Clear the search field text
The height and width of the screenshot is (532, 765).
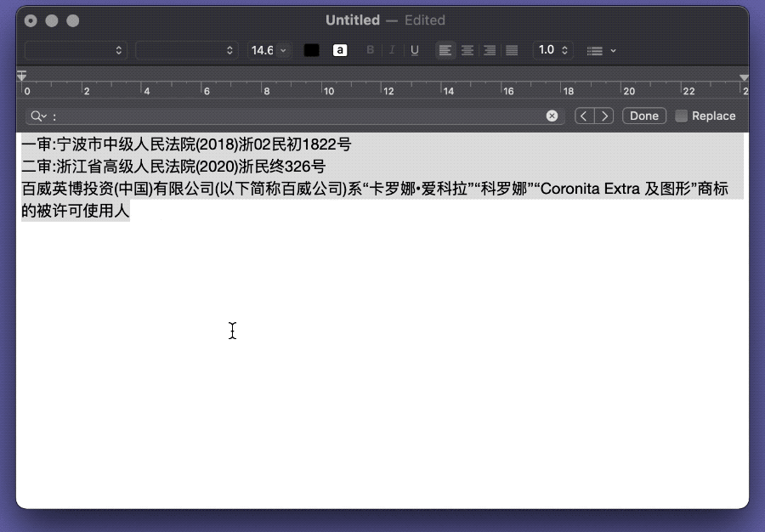click(552, 116)
